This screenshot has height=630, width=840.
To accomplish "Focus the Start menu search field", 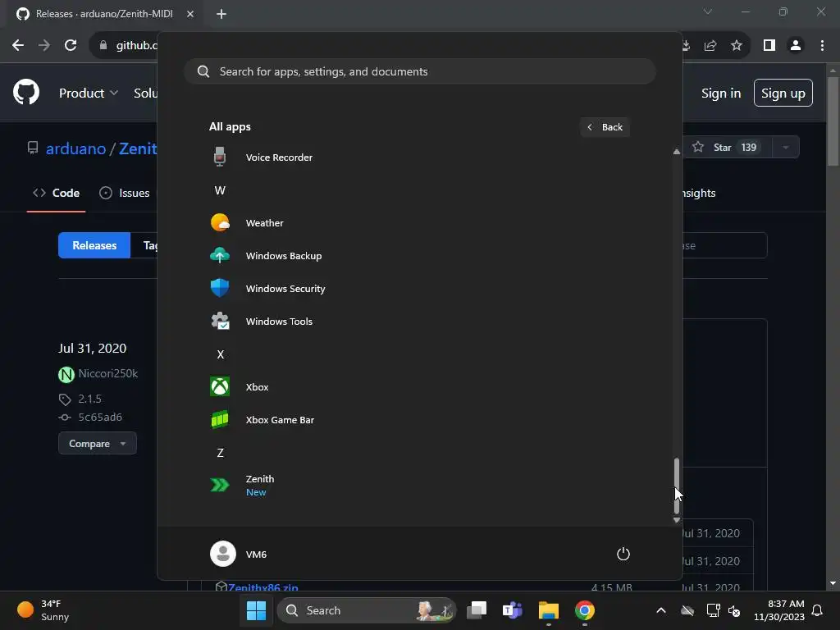I will (x=420, y=71).
